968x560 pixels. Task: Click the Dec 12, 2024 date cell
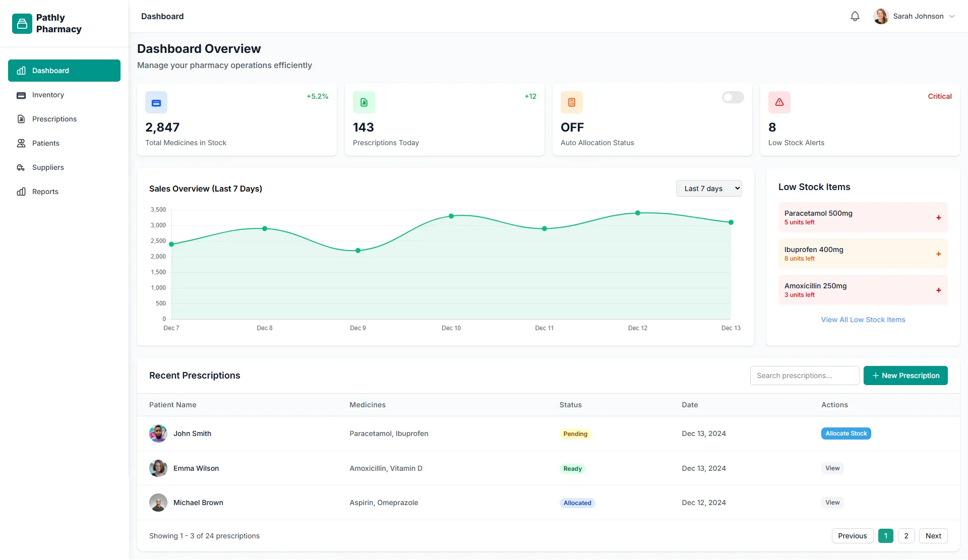point(704,503)
